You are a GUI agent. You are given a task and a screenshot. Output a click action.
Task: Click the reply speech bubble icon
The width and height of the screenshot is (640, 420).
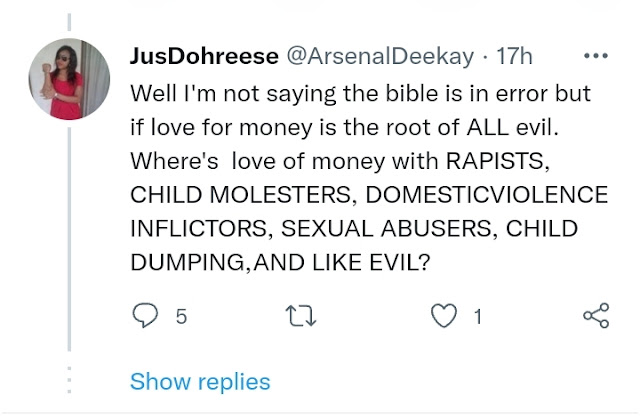tap(146, 317)
